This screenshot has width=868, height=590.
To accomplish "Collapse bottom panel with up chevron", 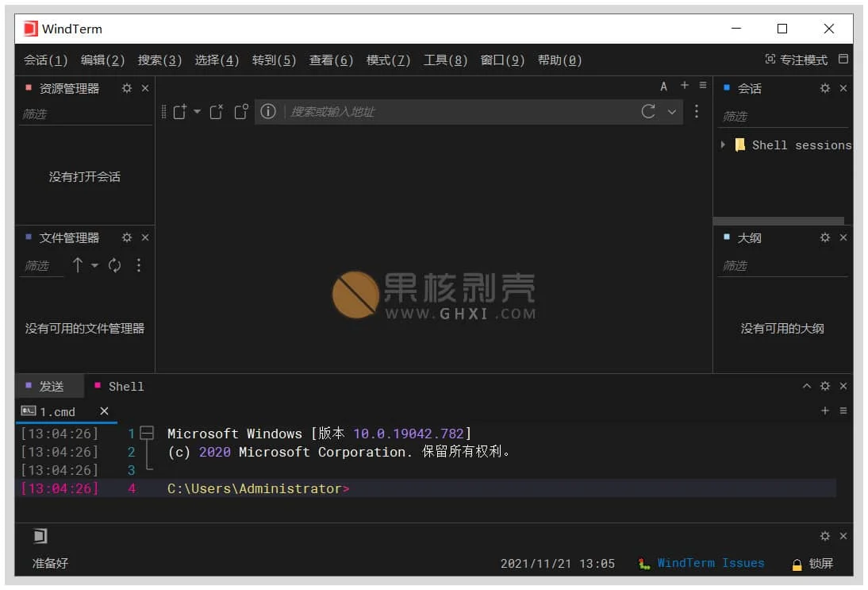I will coord(807,386).
